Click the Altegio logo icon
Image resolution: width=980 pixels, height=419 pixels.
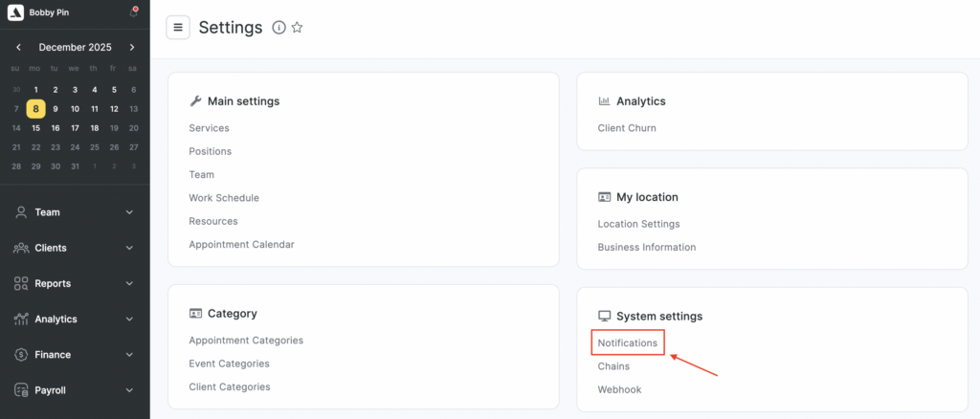coord(16,12)
